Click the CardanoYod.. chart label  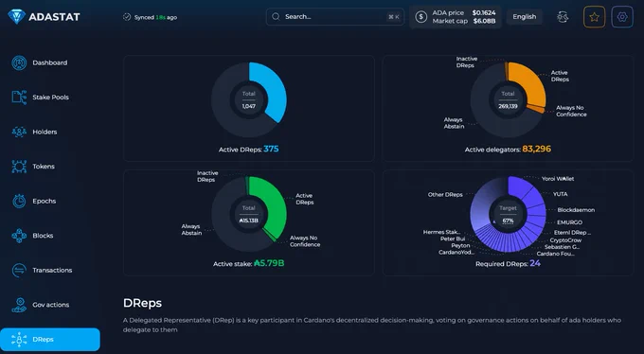click(456, 252)
